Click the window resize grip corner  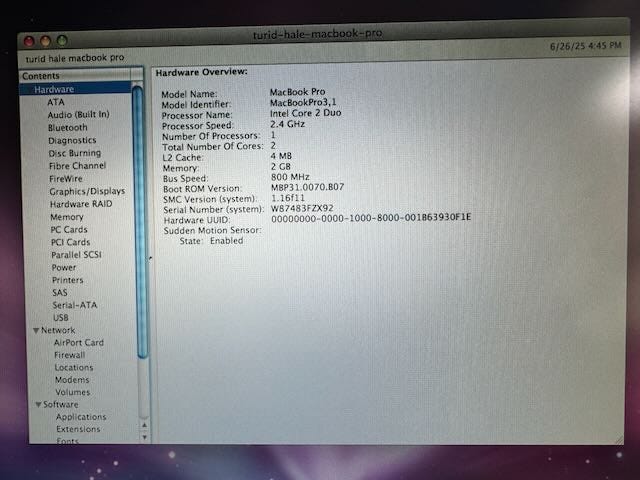pos(619,440)
